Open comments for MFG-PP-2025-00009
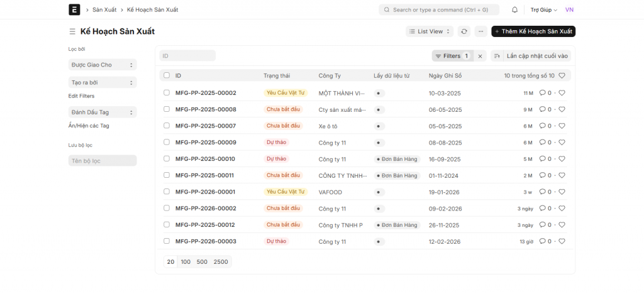This screenshot has width=644, height=294. 545,142
